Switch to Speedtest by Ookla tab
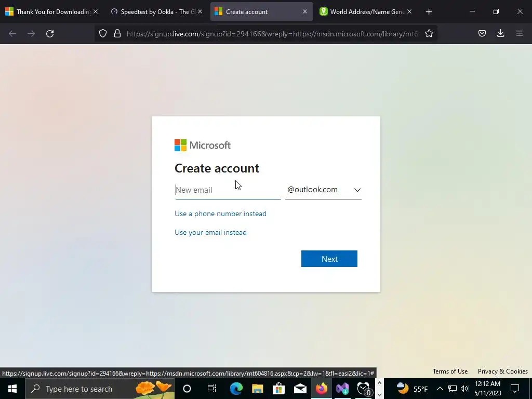Image resolution: width=532 pixels, height=399 pixels. (156, 11)
